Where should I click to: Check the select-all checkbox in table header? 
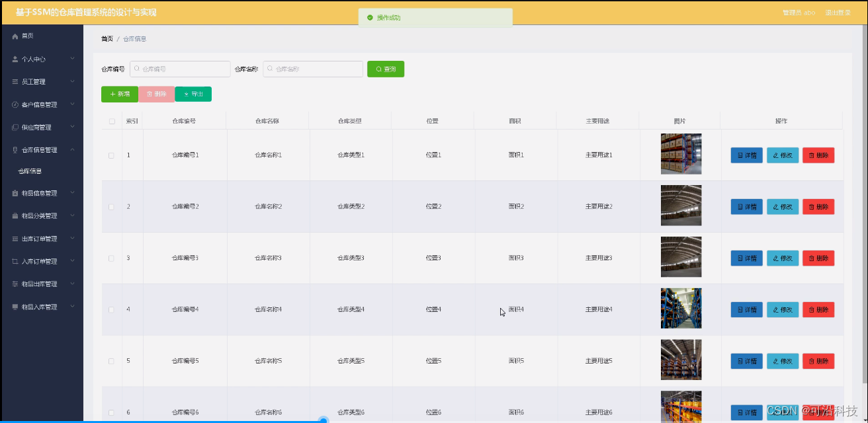click(110, 121)
